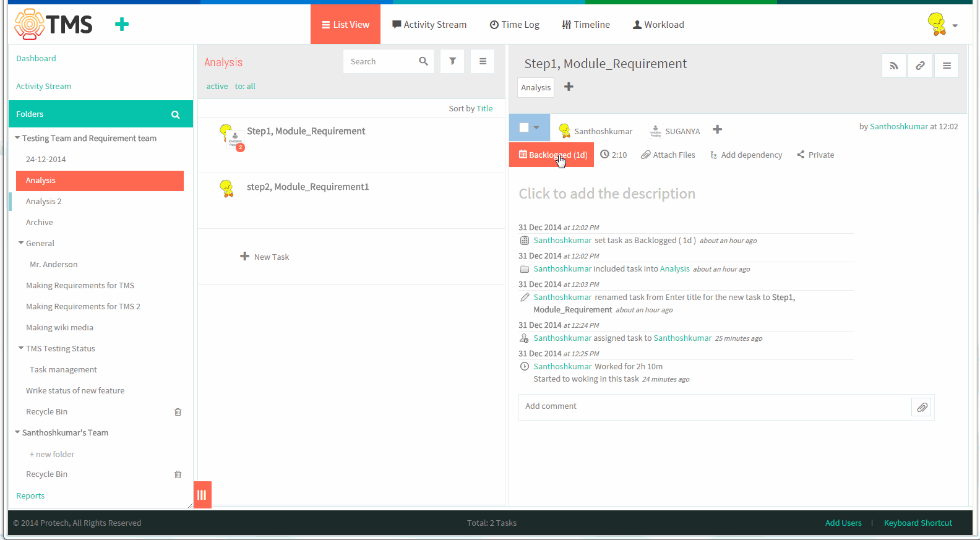
Task: Click + new folder entry
Action: (52, 455)
